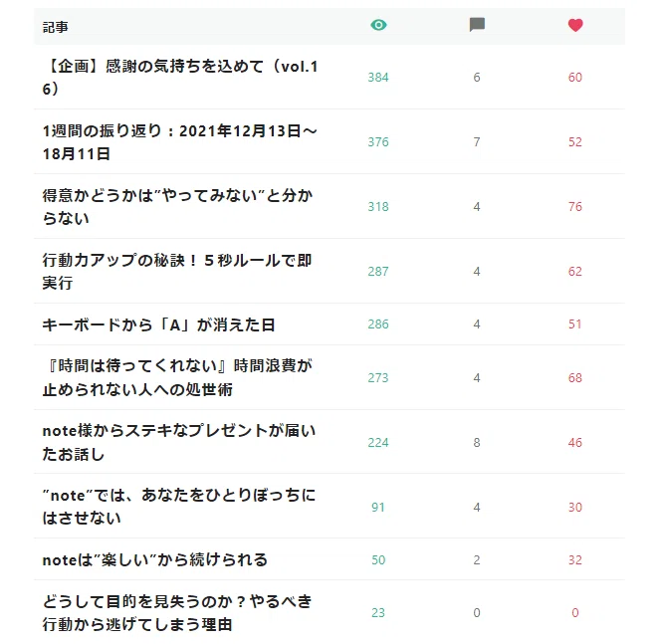
Task: Open article 1週間の振り返り 2021年12月13日
Action: tap(179, 141)
